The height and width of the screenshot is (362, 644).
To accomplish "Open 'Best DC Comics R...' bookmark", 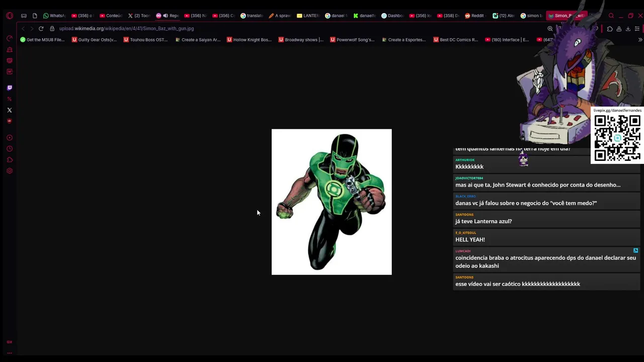I will pos(455,40).
